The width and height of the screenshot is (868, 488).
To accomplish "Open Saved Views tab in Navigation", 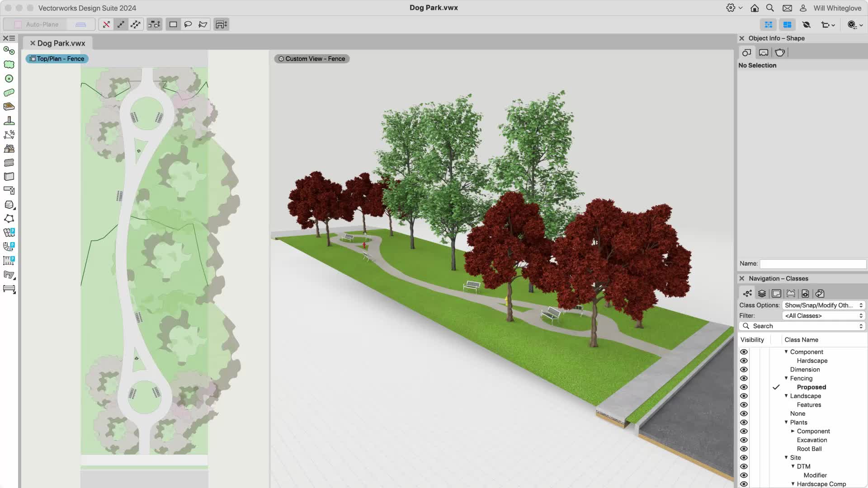I will tap(805, 294).
